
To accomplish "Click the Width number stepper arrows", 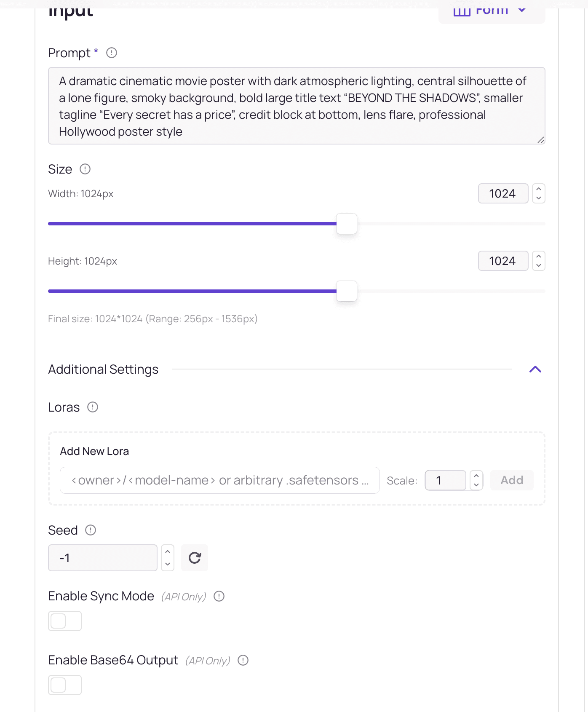I will (x=539, y=193).
